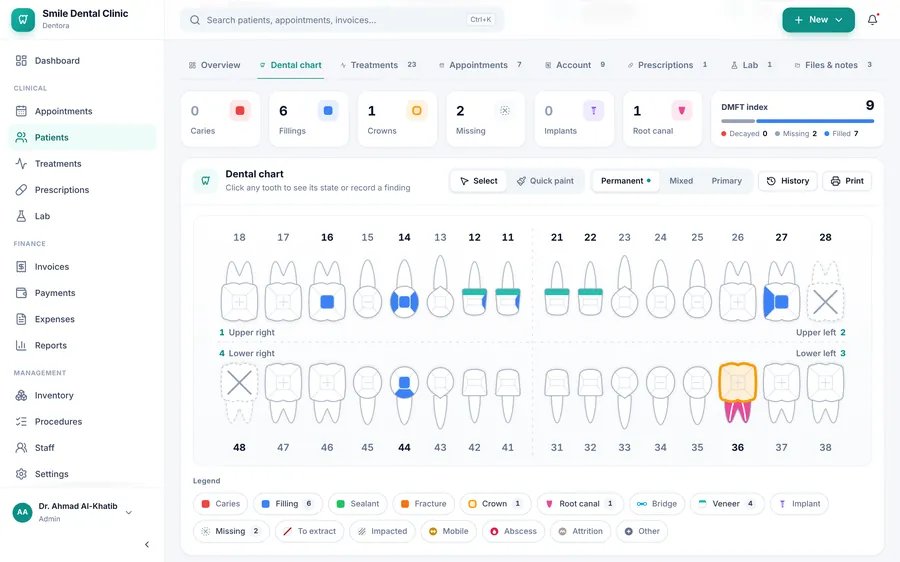The width and height of the screenshot is (900, 562).
Task: Open the Lab tab
Action: 751,65
